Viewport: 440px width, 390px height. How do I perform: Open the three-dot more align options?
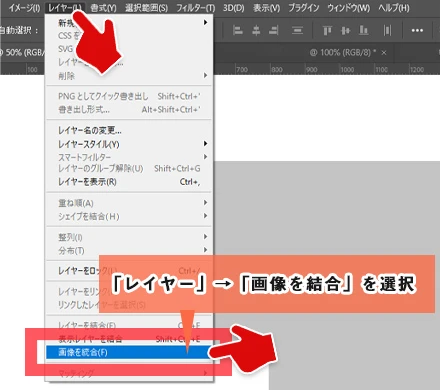(417, 31)
